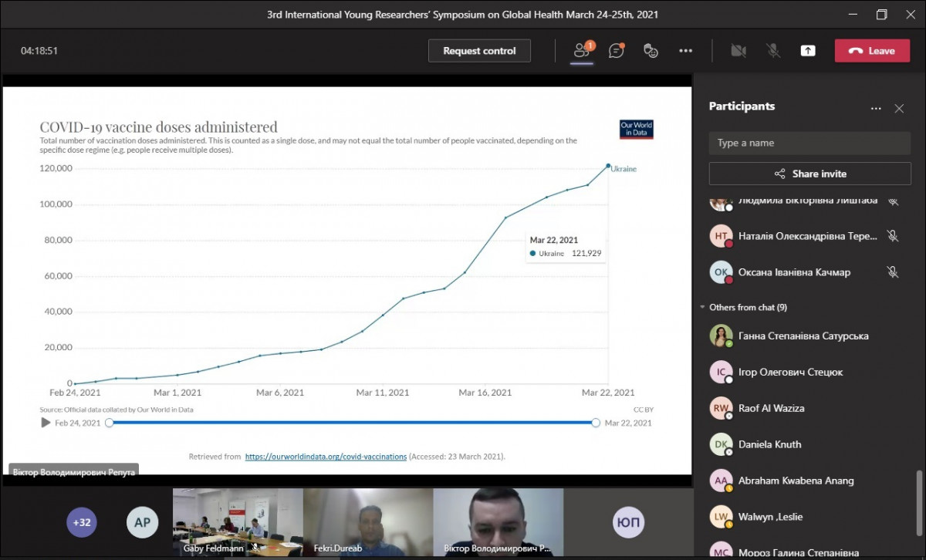
Task: Expand the +32 hidden participants
Action: point(82,522)
